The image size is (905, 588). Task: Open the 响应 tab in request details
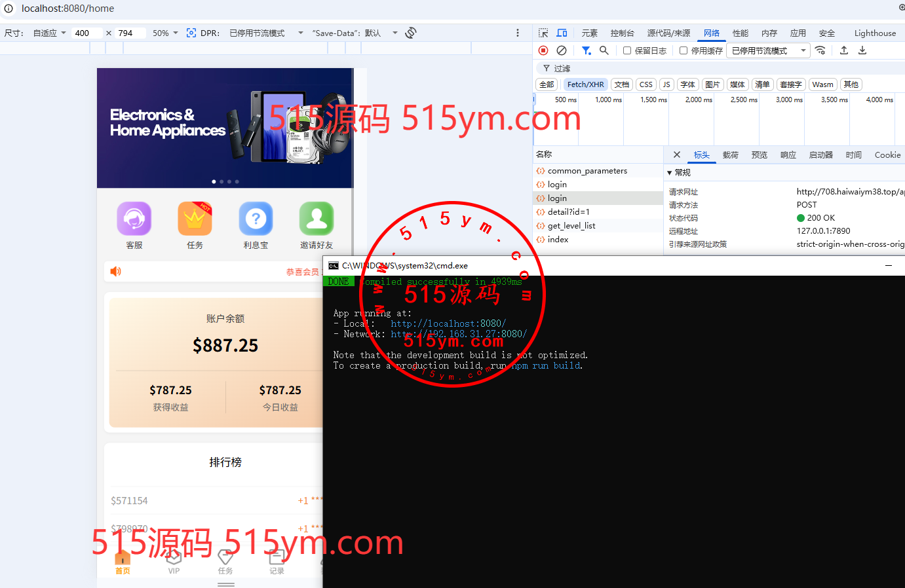coord(788,155)
